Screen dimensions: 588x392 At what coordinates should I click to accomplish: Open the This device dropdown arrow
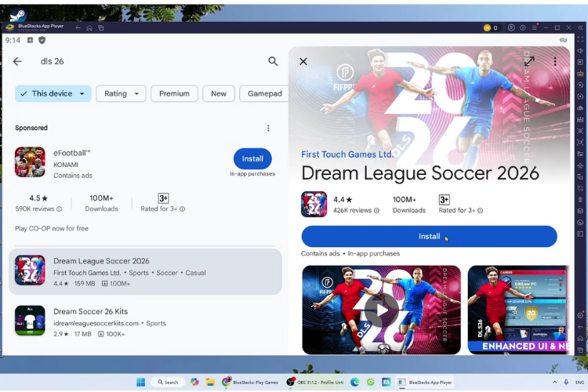(x=82, y=94)
